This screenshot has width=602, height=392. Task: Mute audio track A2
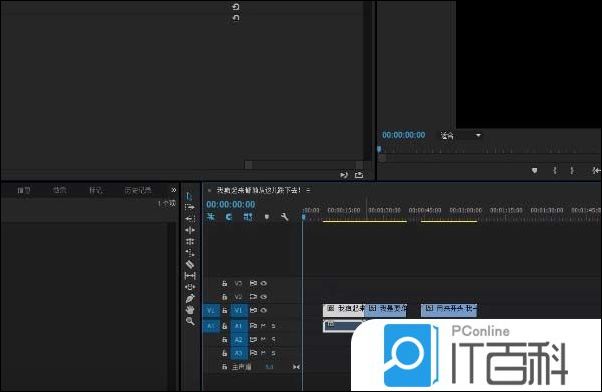pos(263,339)
